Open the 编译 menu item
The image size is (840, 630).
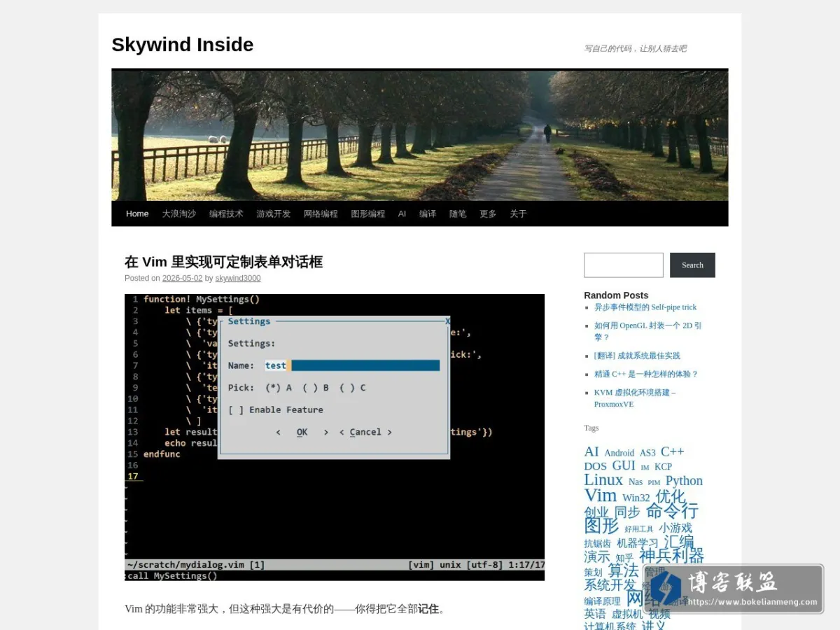tap(428, 213)
